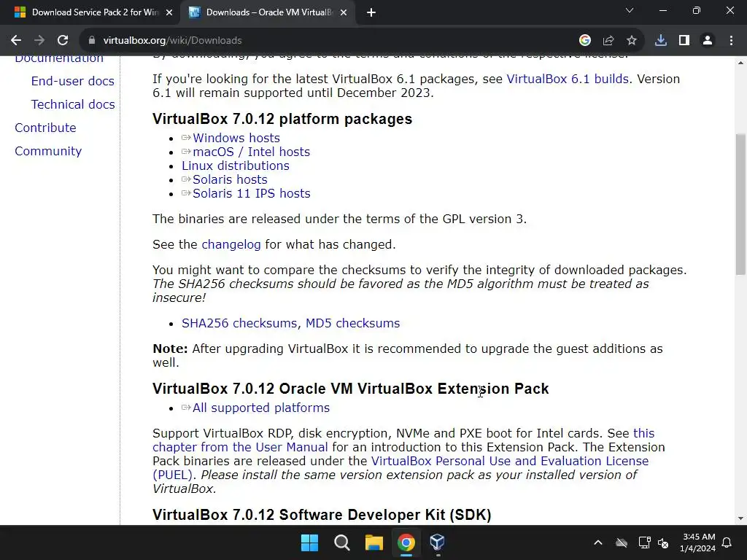
Task: Switch to Download Service Pack 2 tab
Action: click(x=90, y=12)
